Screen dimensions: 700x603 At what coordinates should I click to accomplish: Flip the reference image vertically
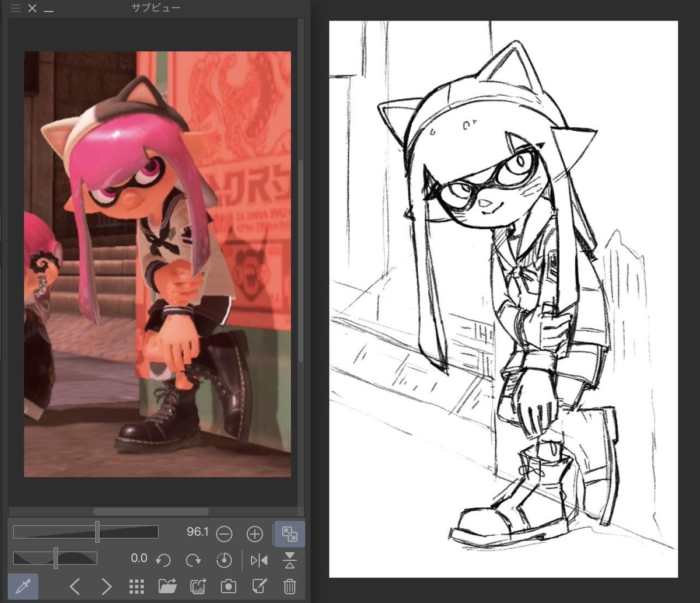(290, 560)
